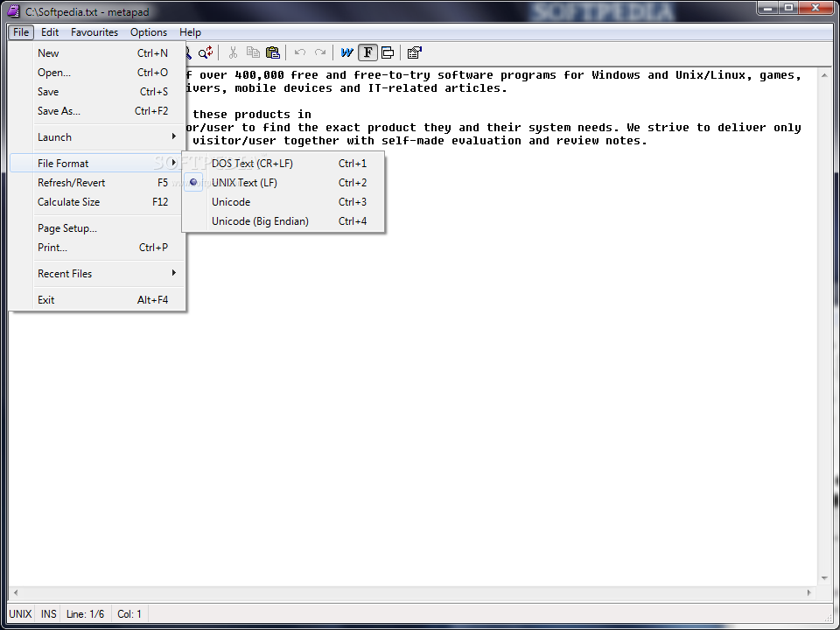Click the text 'self-made evaluation' in the editor
Screen dimensions: 840x630
tap(451, 141)
